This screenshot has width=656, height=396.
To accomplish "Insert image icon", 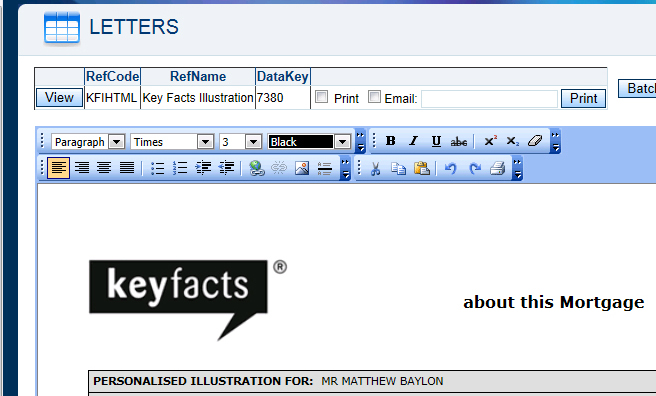I will [302, 168].
